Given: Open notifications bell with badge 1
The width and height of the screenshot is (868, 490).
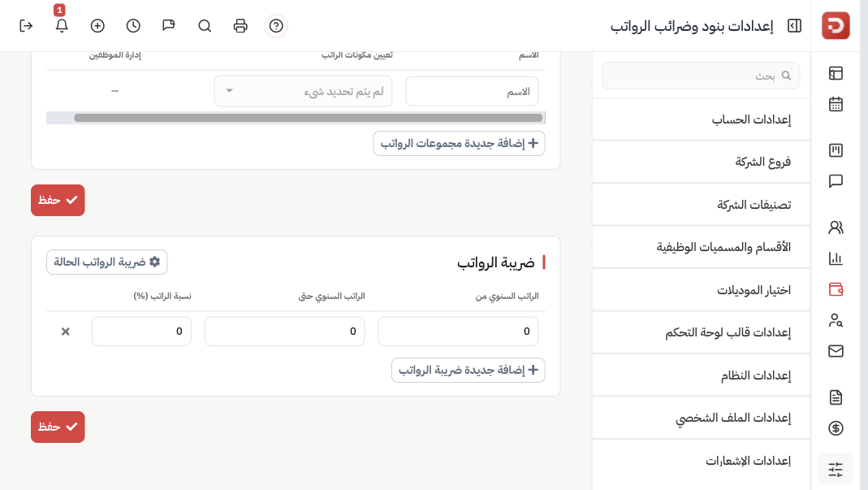Looking at the screenshot, I should pos(62,25).
